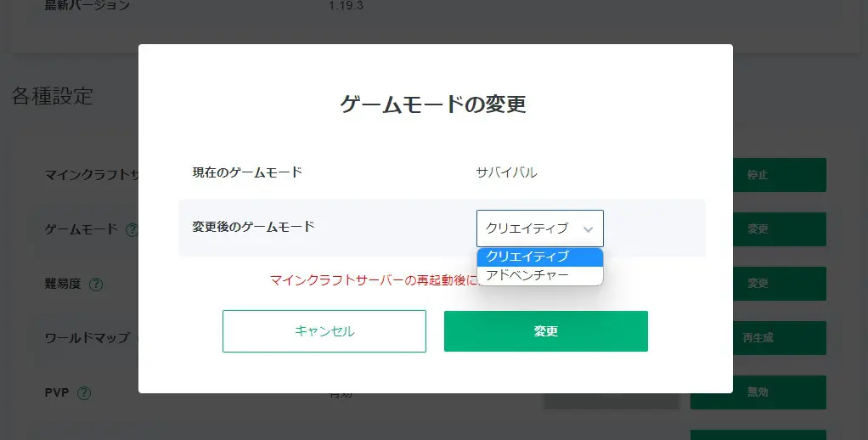Click the PVP help question-mark icon
Screen dimensions: 868x440
83,393
